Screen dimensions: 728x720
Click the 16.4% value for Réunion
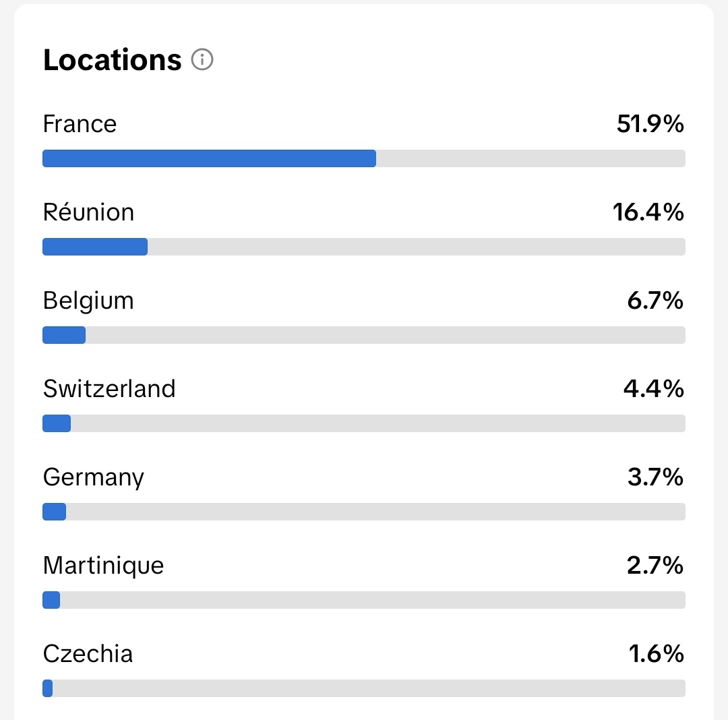[650, 212]
